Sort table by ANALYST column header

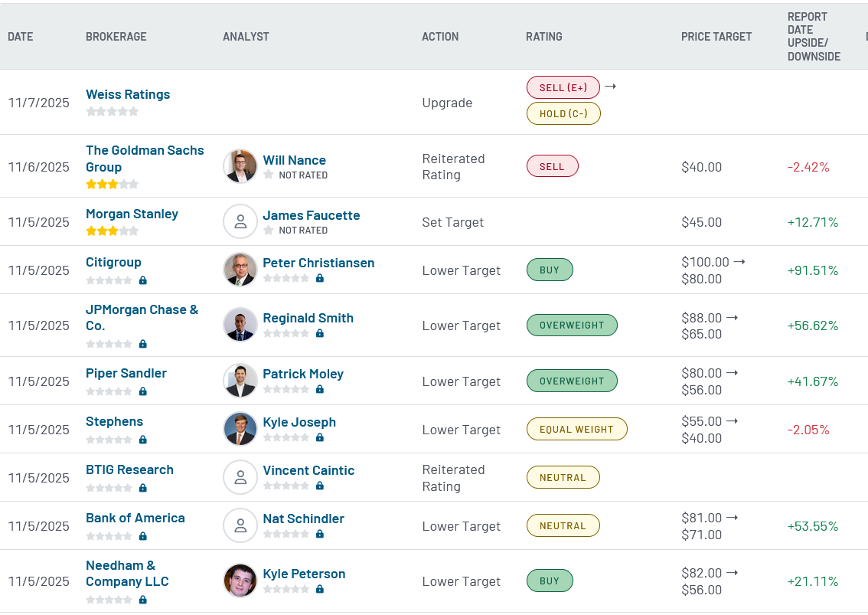[246, 37]
